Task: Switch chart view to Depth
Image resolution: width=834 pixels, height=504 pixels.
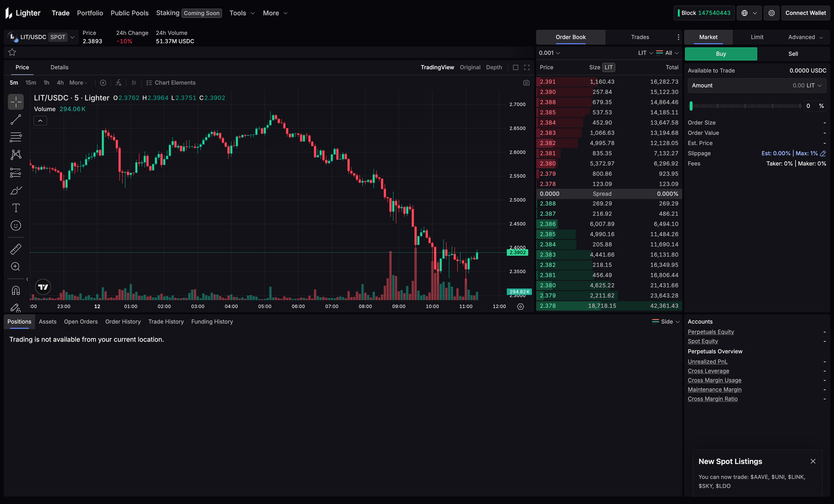Action: pyautogui.click(x=494, y=67)
